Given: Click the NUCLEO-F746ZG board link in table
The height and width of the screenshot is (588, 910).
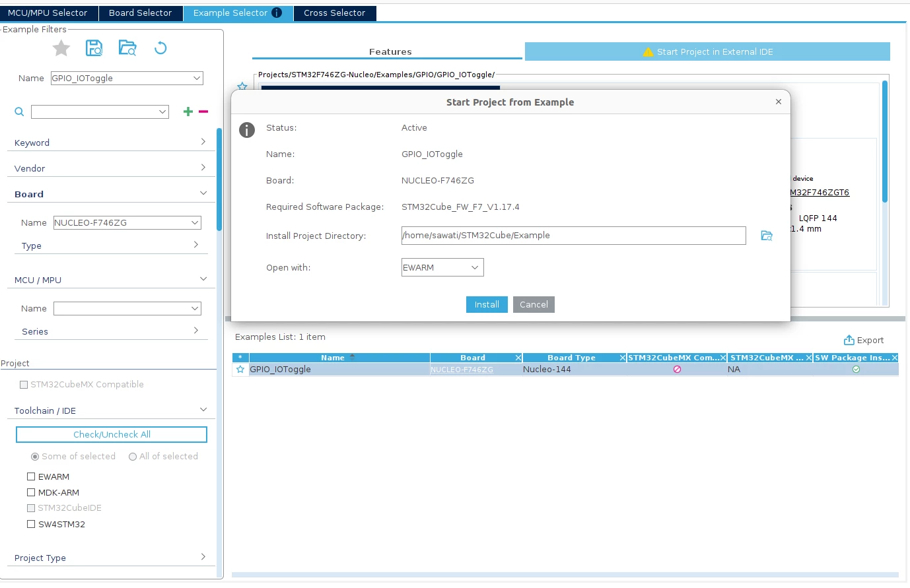Looking at the screenshot, I should [x=462, y=370].
